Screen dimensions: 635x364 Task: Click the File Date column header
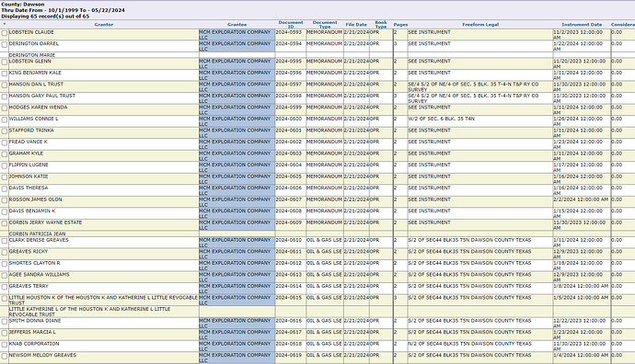[x=356, y=25]
